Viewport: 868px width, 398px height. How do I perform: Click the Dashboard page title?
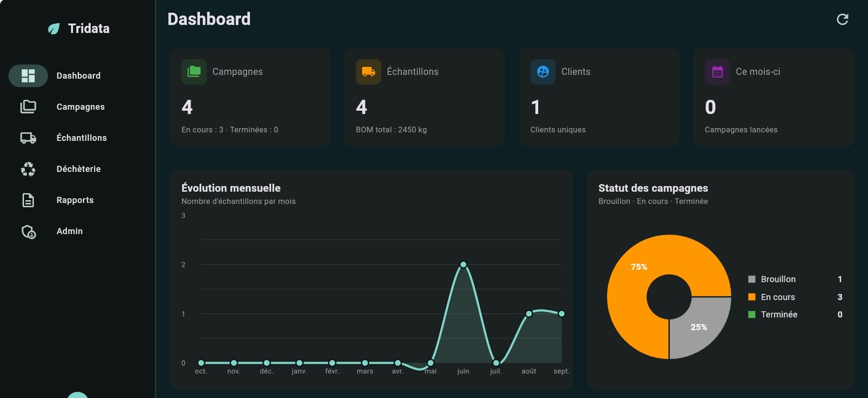209,19
